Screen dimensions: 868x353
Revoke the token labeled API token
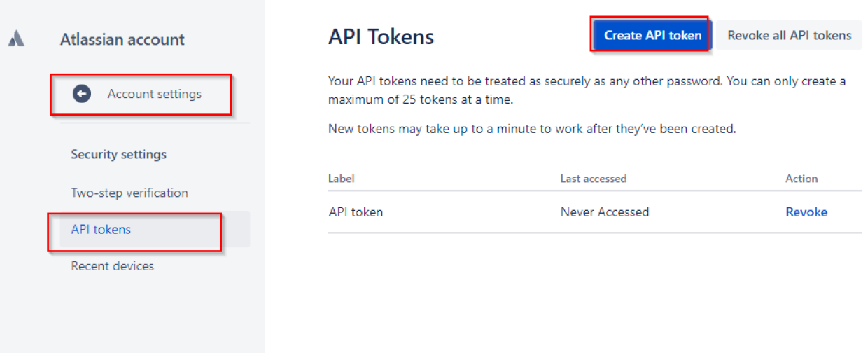tap(806, 212)
